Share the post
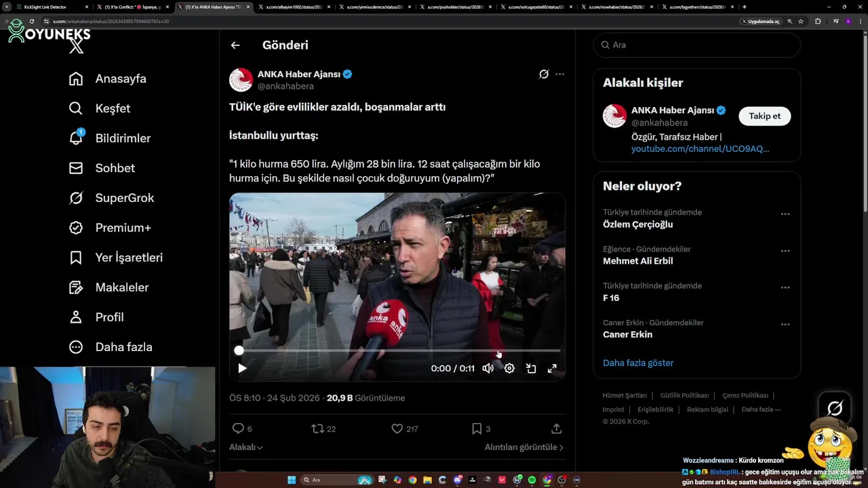 (556, 428)
